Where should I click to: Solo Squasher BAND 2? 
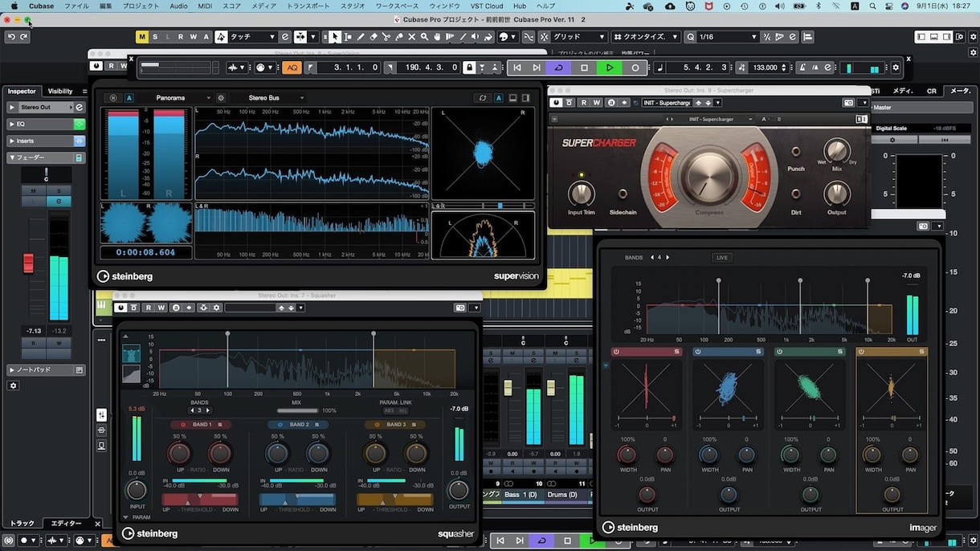[316, 424]
